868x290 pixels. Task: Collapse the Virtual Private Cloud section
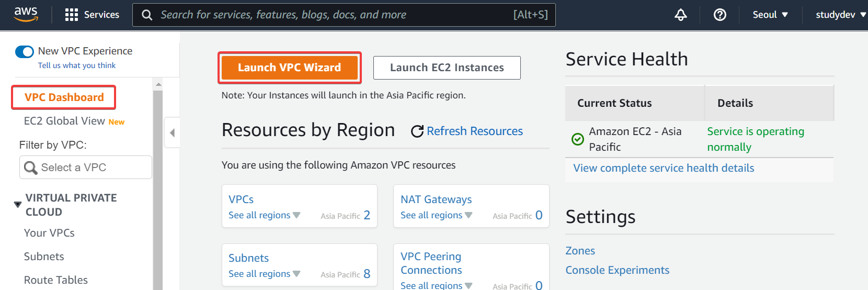coord(18,204)
